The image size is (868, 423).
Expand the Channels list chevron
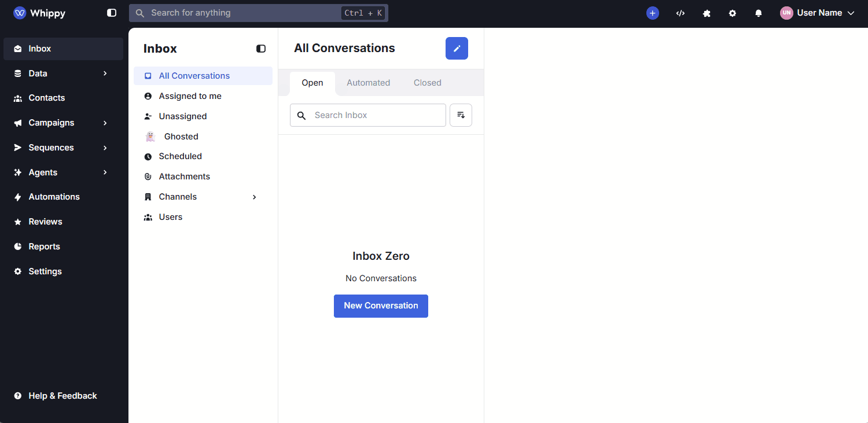(x=255, y=197)
